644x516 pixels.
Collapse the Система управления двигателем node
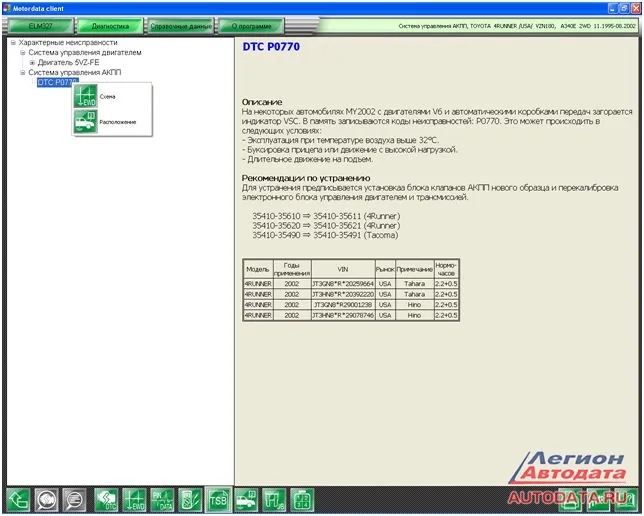pyautogui.click(x=23, y=53)
